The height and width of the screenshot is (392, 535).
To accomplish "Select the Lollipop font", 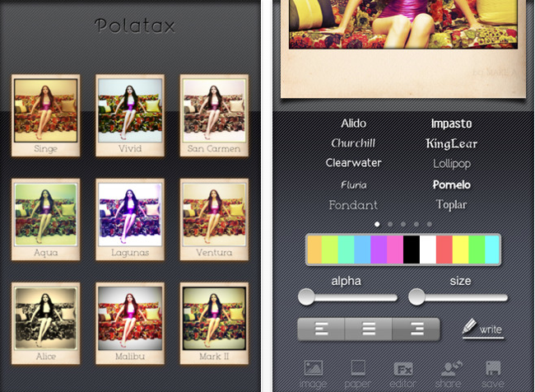I will coord(452,164).
